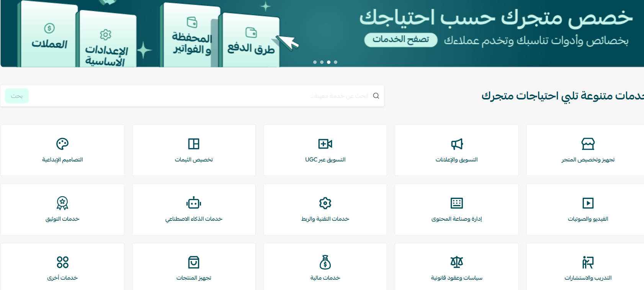Select the financial services money bag icon
Screen dimensions: 644x290
pos(325,262)
